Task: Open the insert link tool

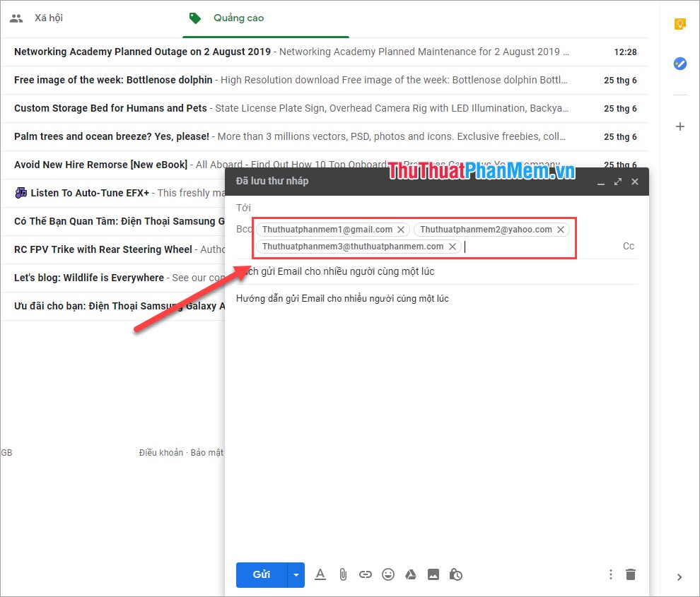Action: click(366, 574)
